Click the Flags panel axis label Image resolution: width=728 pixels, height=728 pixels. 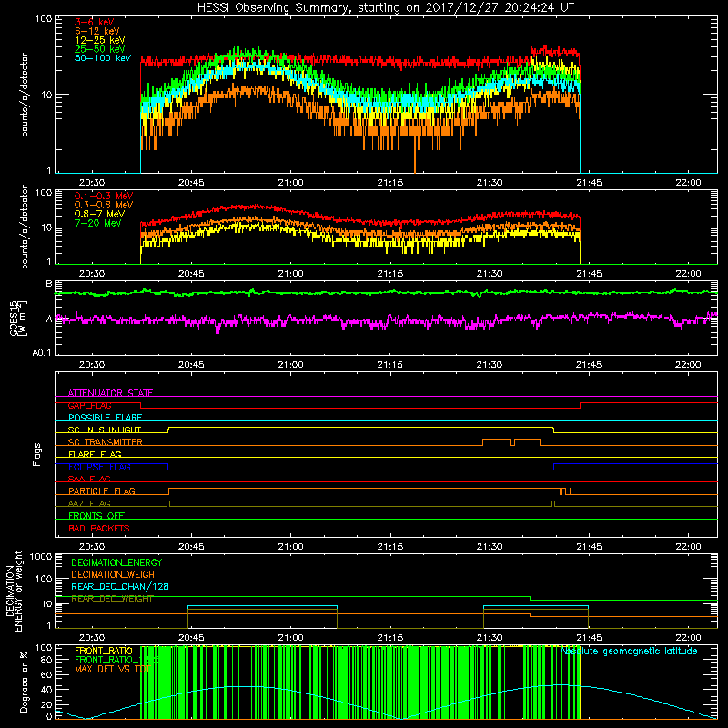pyautogui.click(x=37, y=454)
